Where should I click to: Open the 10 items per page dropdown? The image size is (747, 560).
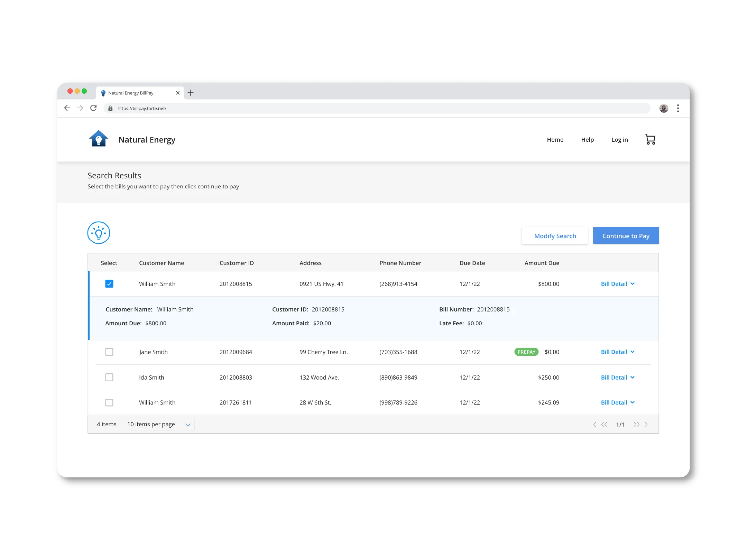pyautogui.click(x=159, y=424)
